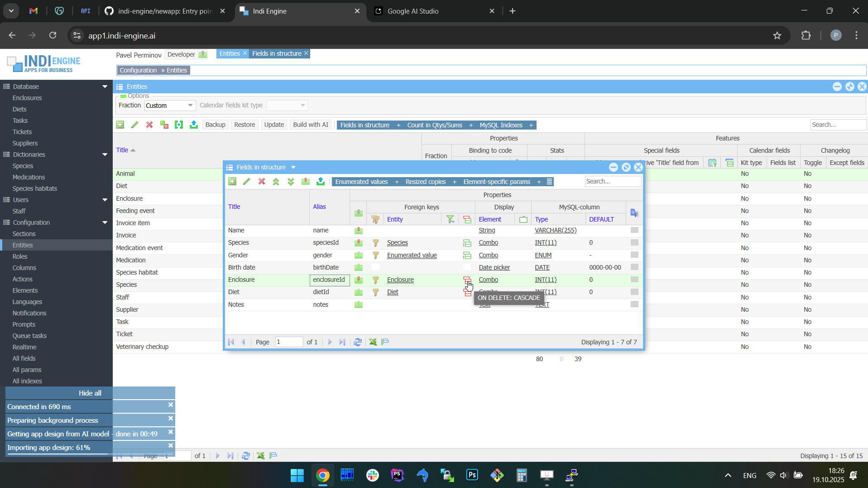
Task: Click the VARCHAR(255) type link in Name row
Action: pyautogui.click(x=556, y=231)
